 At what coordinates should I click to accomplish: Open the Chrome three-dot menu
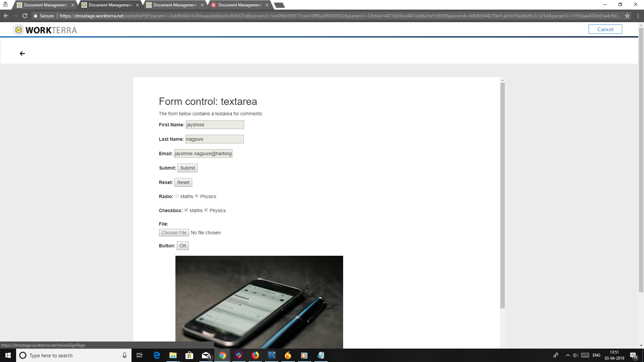(x=638, y=16)
